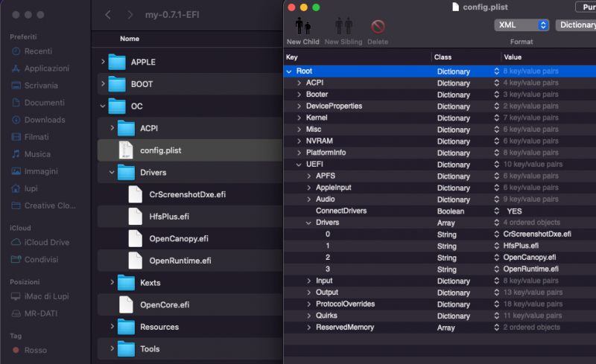Click the Nome column header in Finder
Viewport: 596px width, 364px height.
click(130, 39)
